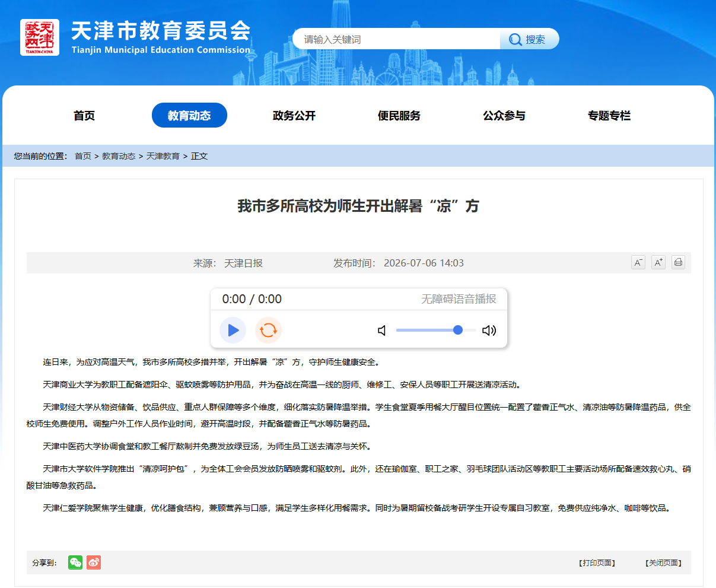Click the source text 天津日报
The image size is (716, 588).
243,263
